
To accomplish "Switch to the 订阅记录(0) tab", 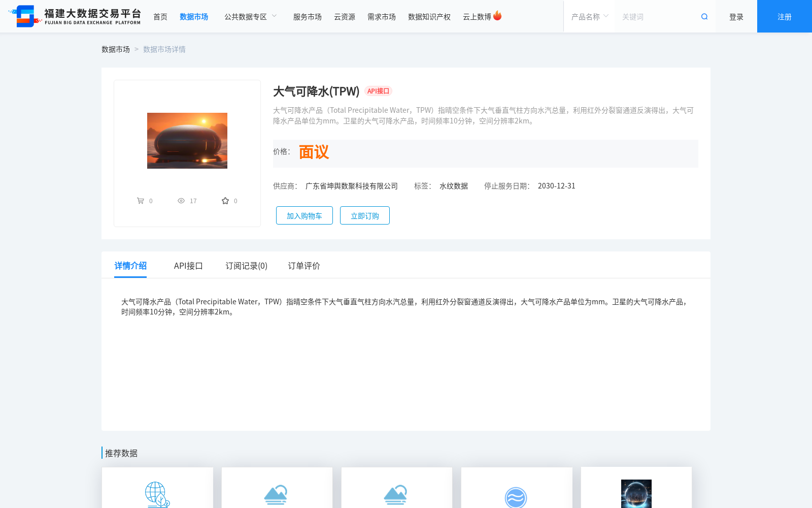I will tap(247, 266).
